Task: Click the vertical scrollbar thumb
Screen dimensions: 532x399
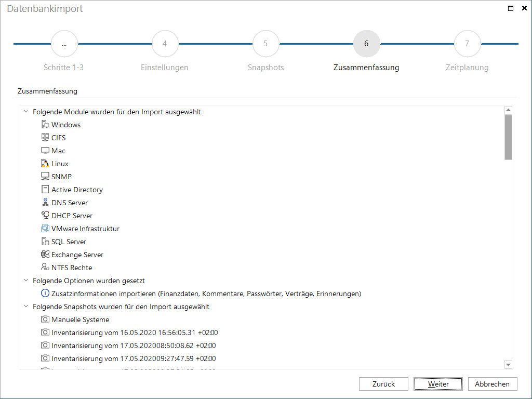Action: coord(508,137)
